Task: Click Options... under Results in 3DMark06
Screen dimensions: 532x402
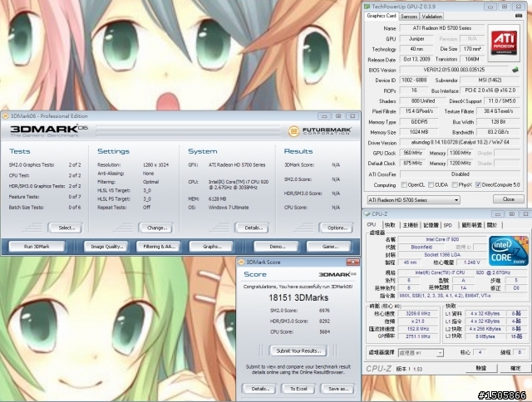Action: [337, 228]
